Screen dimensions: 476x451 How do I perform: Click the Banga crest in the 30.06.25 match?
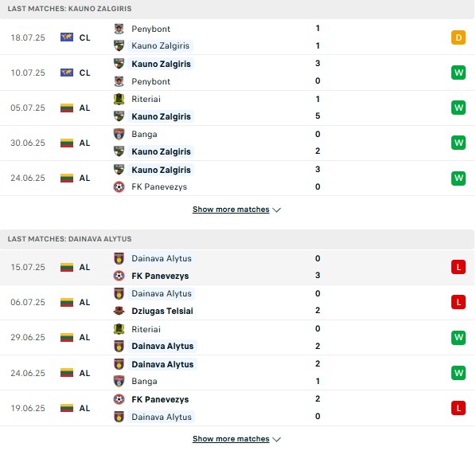point(119,134)
